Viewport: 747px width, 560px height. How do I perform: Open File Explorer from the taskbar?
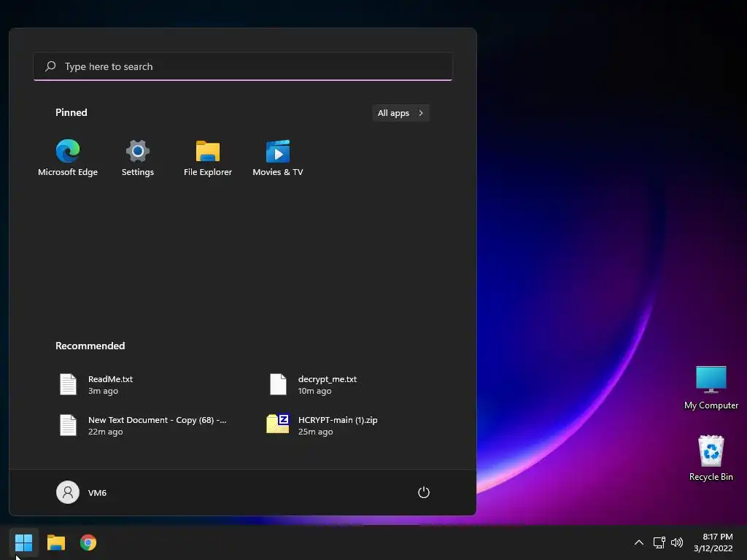coord(55,542)
